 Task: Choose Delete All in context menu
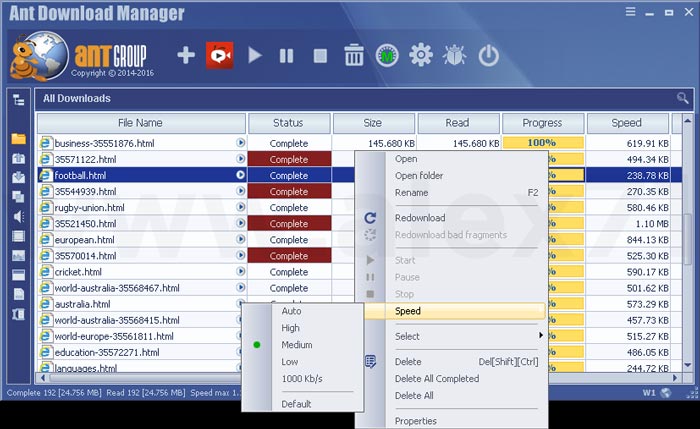414,396
